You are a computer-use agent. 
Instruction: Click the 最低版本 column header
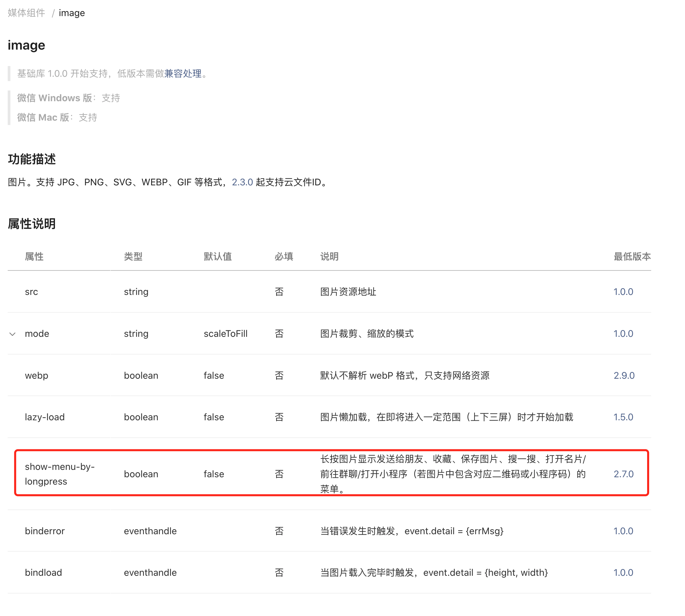(632, 256)
